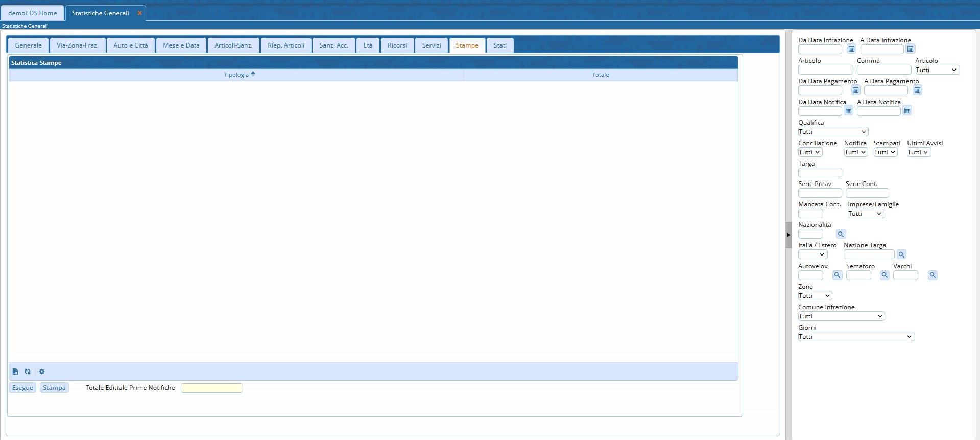The height and width of the screenshot is (440, 980).
Task: Click the Autovelox lookup magnifier
Action: pyautogui.click(x=837, y=275)
